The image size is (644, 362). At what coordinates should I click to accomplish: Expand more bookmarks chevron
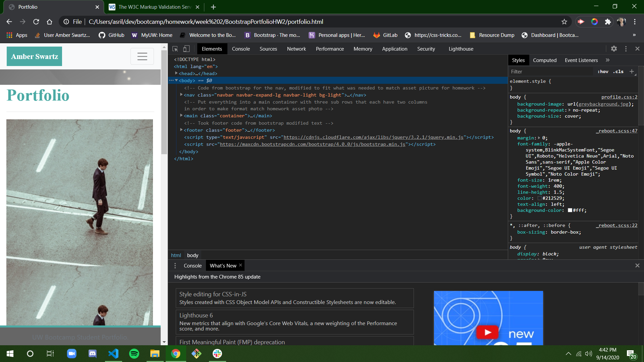click(x=634, y=35)
